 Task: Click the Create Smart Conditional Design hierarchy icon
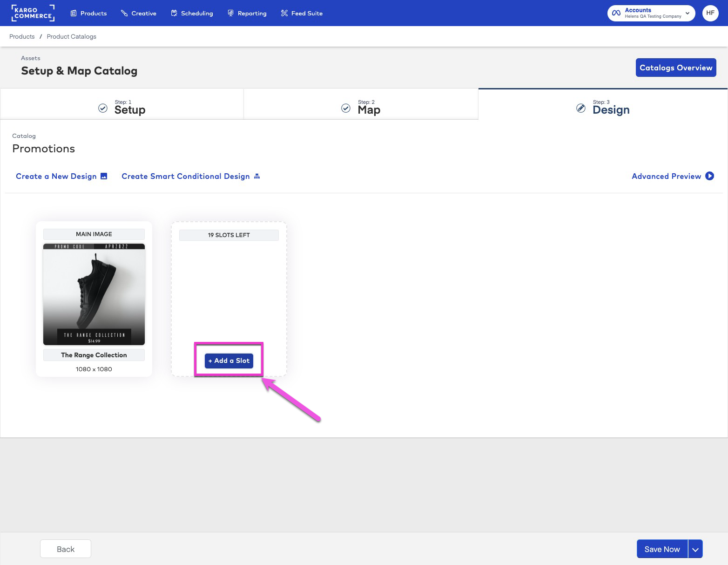pos(257,176)
